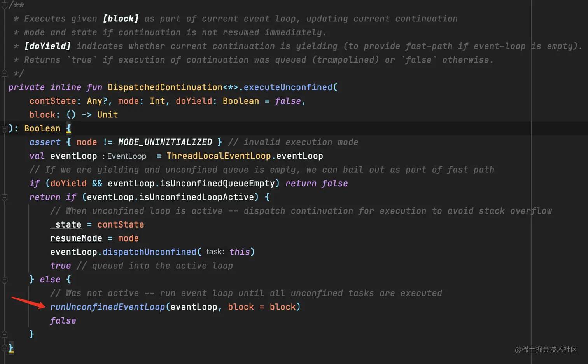Image resolution: width=588 pixels, height=364 pixels.
Task: Collapse fold marker at inner closing brace
Action: pyautogui.click(x=5, y=334)
